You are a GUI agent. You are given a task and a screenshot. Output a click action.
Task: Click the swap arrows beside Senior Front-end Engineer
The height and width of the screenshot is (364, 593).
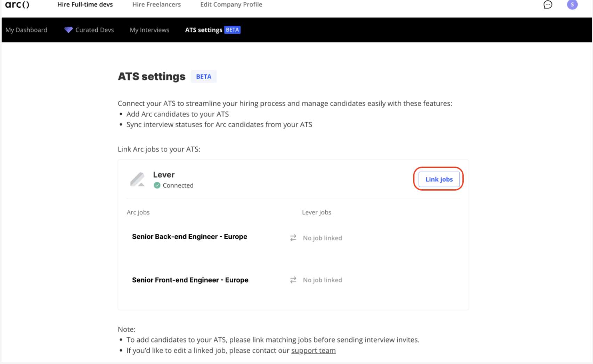click(293, 280)
